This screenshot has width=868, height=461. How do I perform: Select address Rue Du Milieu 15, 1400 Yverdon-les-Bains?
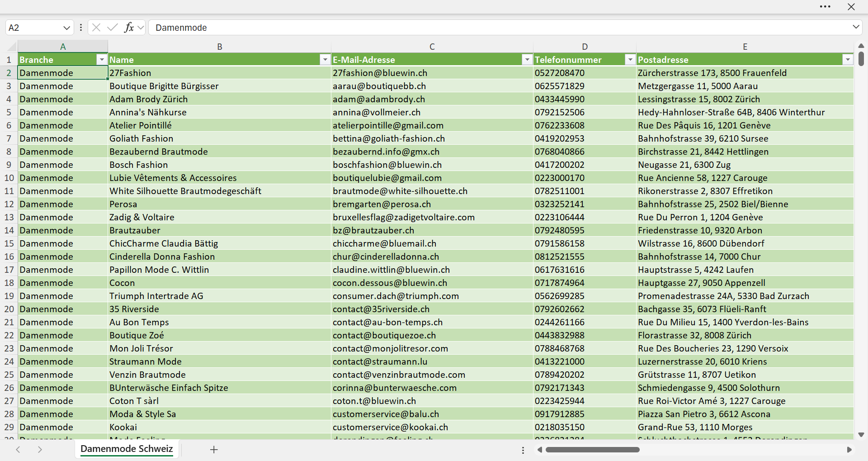pos(745,322)
